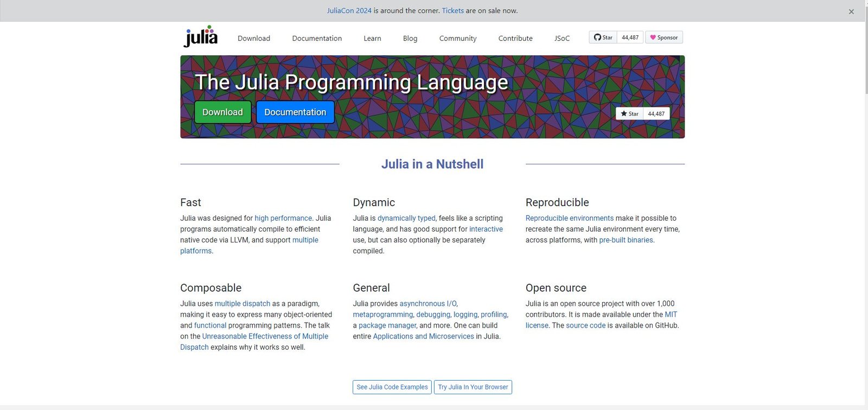Click See Julia Code Examples button

click(392, 387)
